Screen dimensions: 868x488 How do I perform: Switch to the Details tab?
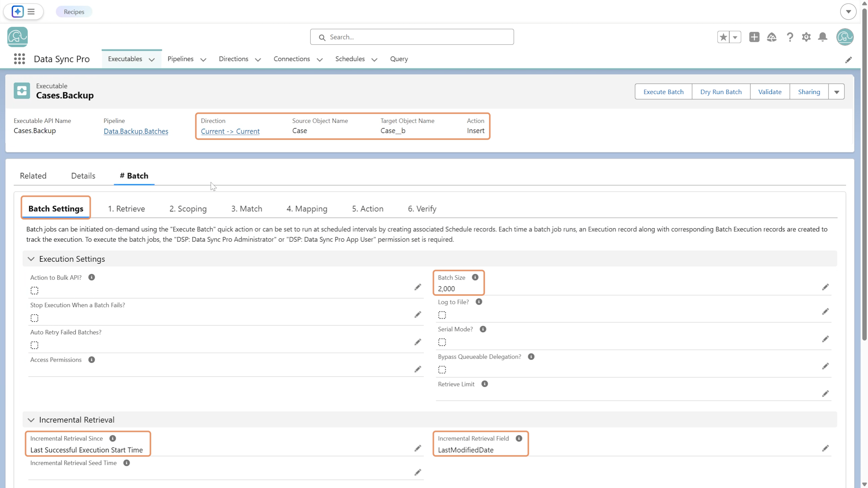pyautogui.click(x=83, y=176)
